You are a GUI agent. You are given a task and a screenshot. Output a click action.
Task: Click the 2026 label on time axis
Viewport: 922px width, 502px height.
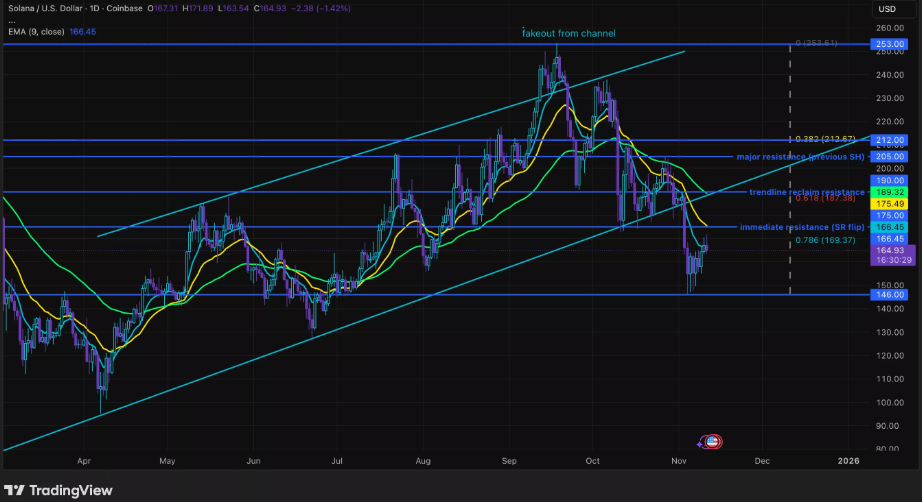[x=848, y=461]
